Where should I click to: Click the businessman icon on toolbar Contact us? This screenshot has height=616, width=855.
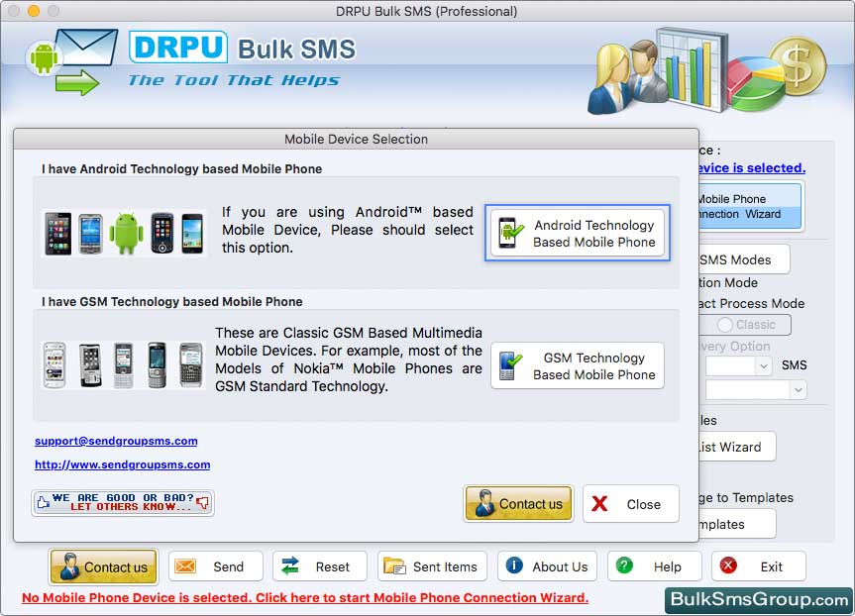(x=69, y=566)
